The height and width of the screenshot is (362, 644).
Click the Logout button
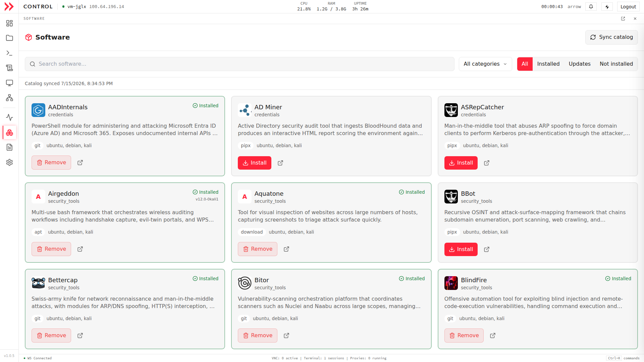[x=628, y=7]
